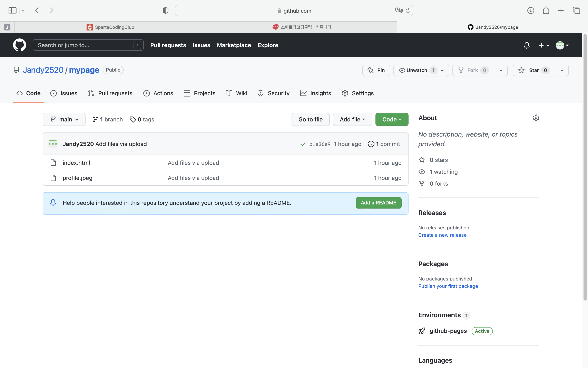Expand the Safari sidebar options chevron
Screen dimensions: 588x368
point(23,10)
